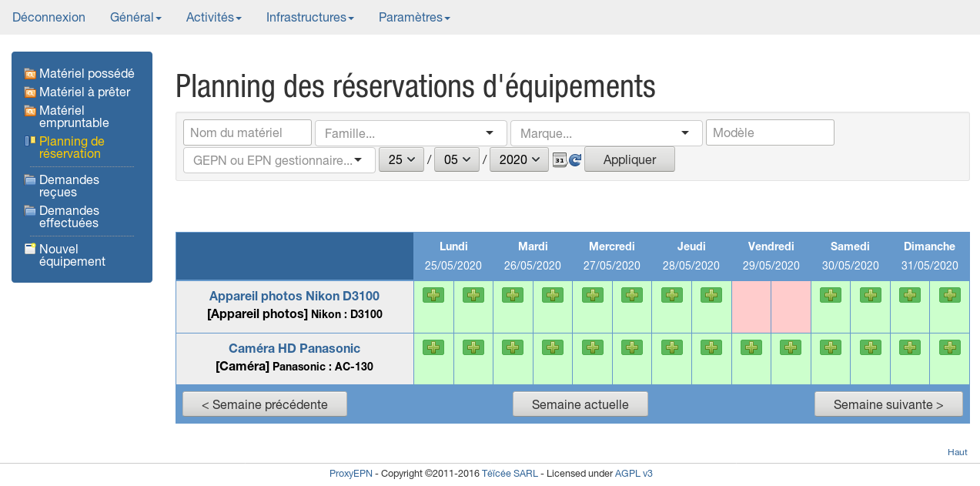
Task: Add Nikon D3100 reservation Samedi first slot
Action: [830, 295]
